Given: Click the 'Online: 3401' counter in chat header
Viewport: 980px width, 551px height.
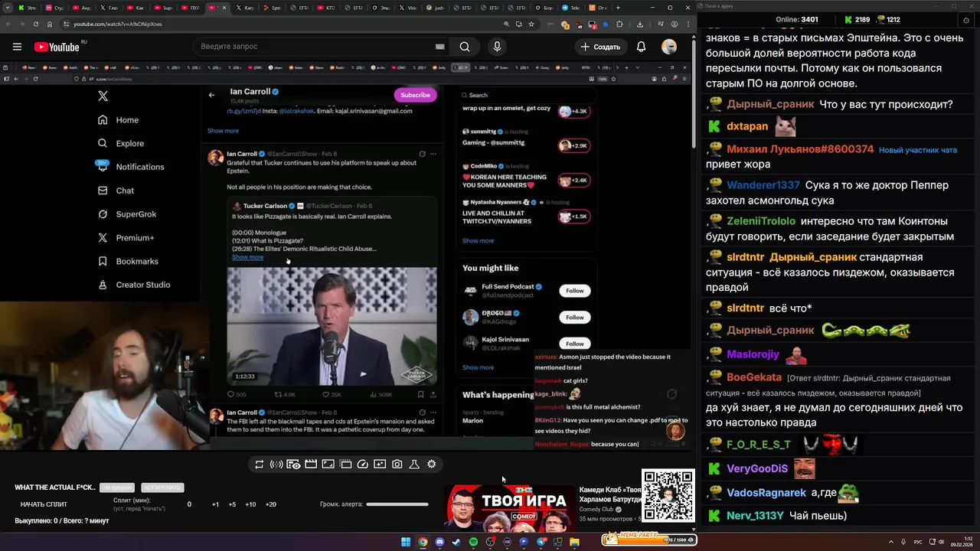Looking at the screenshot, I should tap(796, 19).
